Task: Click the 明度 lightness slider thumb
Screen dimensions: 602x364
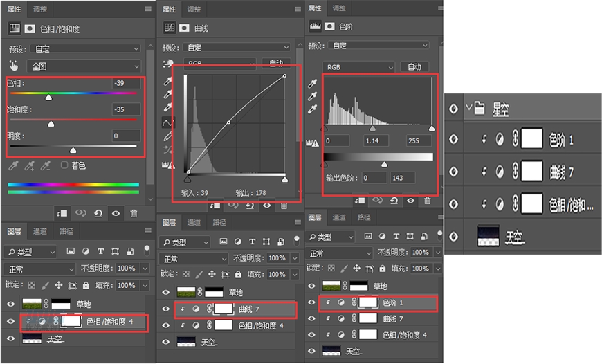Action: pos(73,150)
